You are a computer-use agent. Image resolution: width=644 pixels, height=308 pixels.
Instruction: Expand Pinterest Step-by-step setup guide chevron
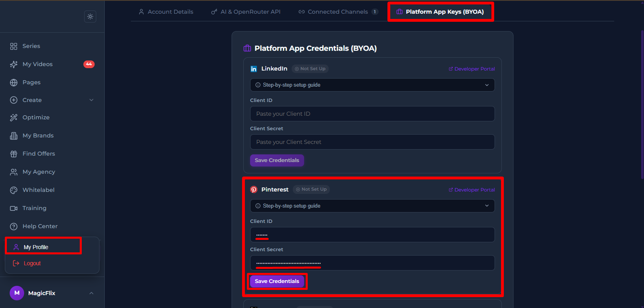(487, 206)
